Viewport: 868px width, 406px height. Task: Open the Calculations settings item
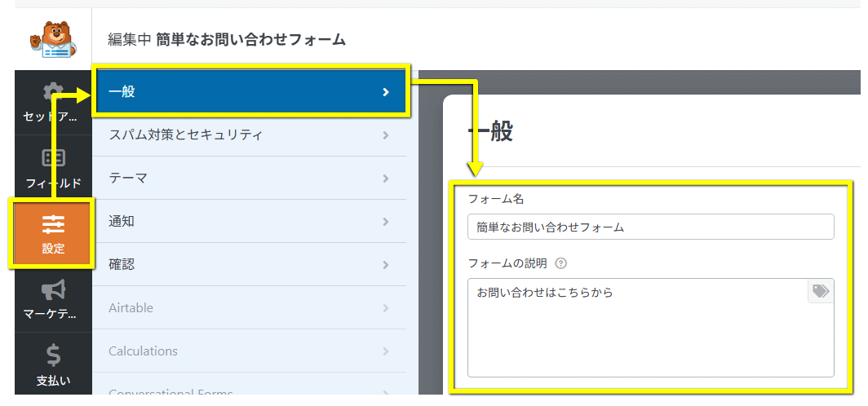(x=143, y=351)
